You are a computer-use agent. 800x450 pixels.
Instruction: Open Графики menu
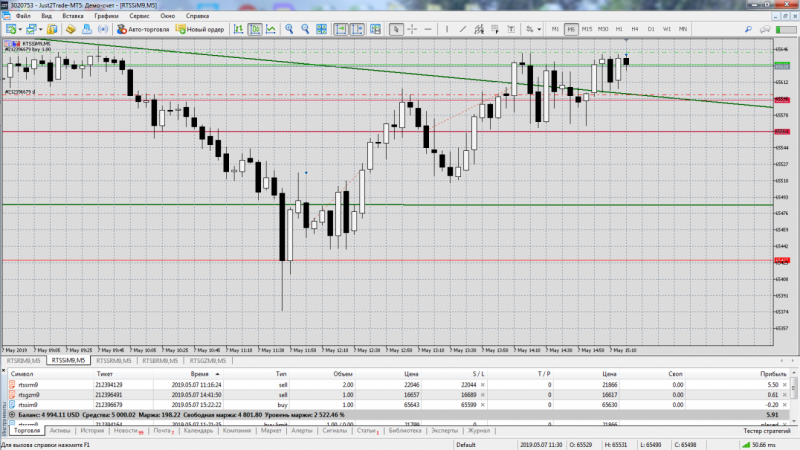(x=106, y=16)
